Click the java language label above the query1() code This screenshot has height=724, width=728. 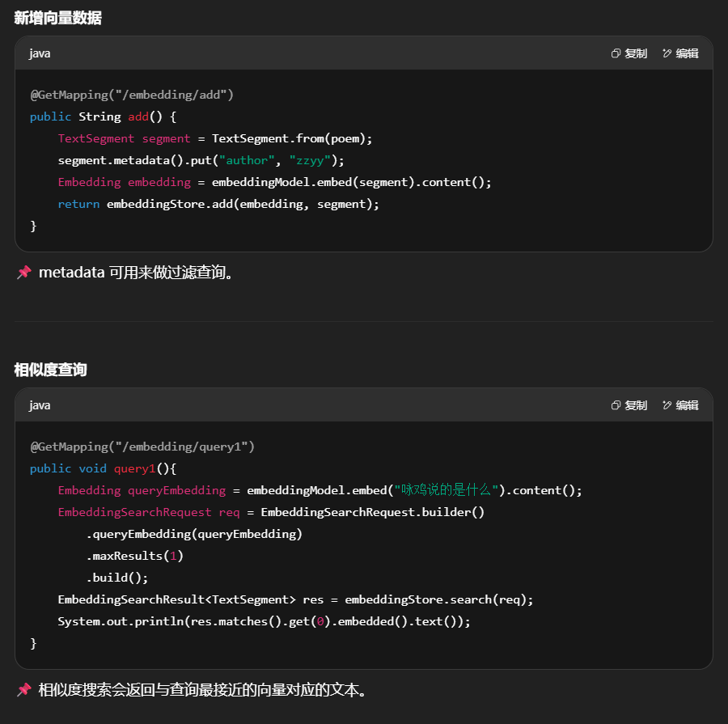(x=40, y=405)
